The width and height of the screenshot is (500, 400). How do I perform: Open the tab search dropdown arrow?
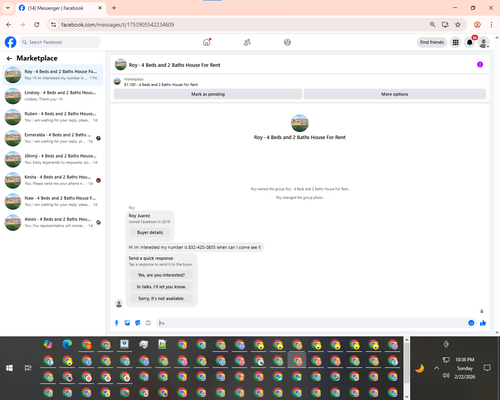8,8
